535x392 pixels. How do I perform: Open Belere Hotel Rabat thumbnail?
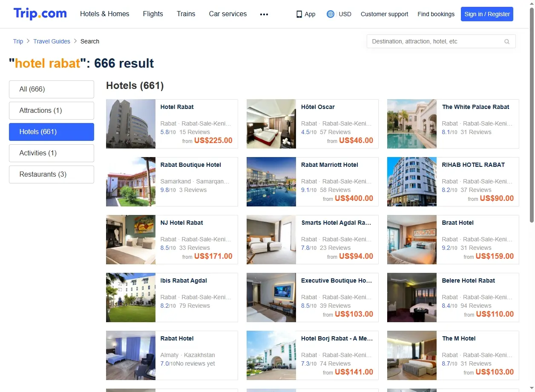coord(412,298)
